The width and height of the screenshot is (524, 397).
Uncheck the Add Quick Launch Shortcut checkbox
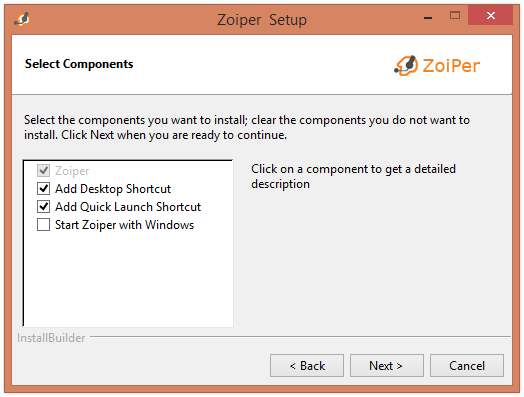click(43, 207)
